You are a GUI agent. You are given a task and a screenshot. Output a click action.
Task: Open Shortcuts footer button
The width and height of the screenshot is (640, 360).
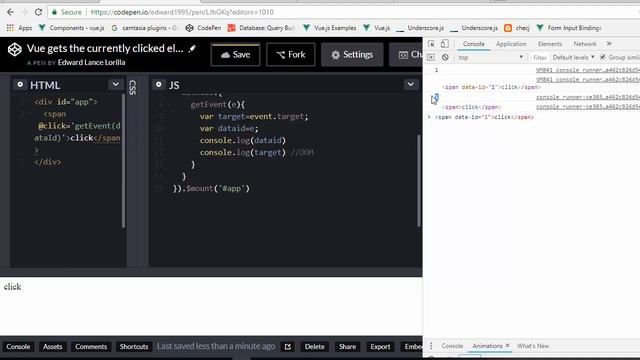tap(134, 347)
